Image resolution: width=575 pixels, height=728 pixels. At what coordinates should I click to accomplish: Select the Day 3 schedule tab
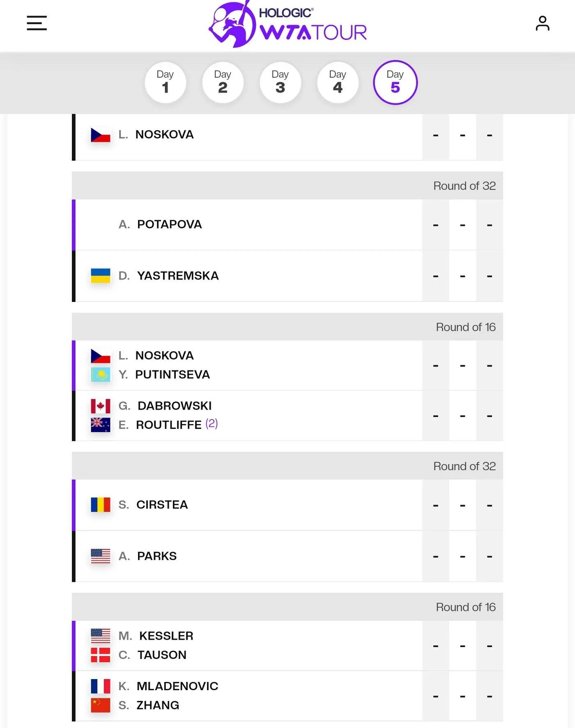tap(280, 82)
